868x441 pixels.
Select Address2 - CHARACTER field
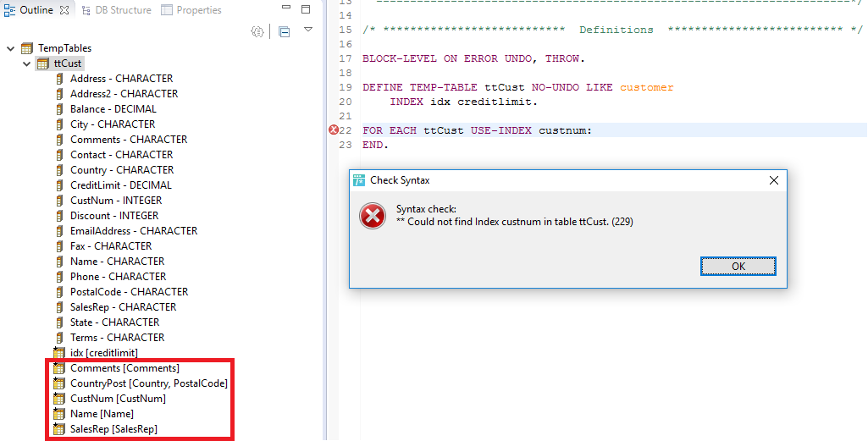point(124,93)
